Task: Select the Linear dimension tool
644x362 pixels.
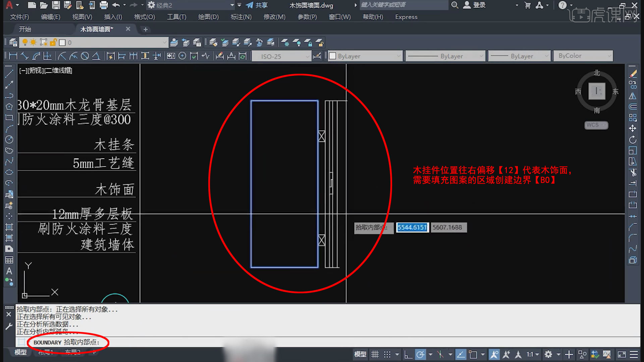Action: tap(13, 56)
